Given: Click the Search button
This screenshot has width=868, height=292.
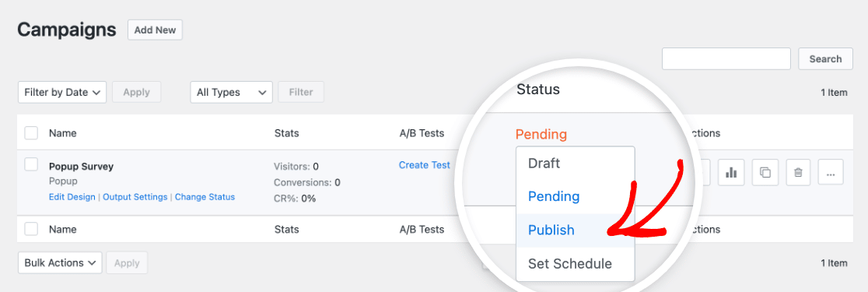Looking at the screenshot, I should click(x=825, y=58).
